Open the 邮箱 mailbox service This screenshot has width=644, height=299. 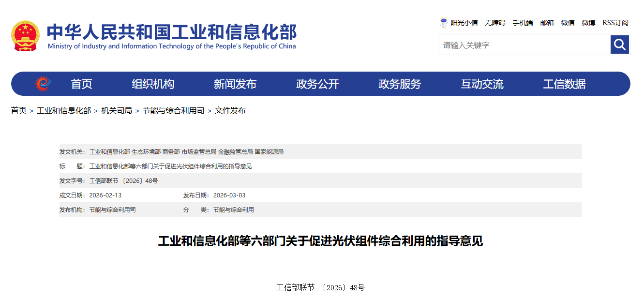tap(547, 23)
